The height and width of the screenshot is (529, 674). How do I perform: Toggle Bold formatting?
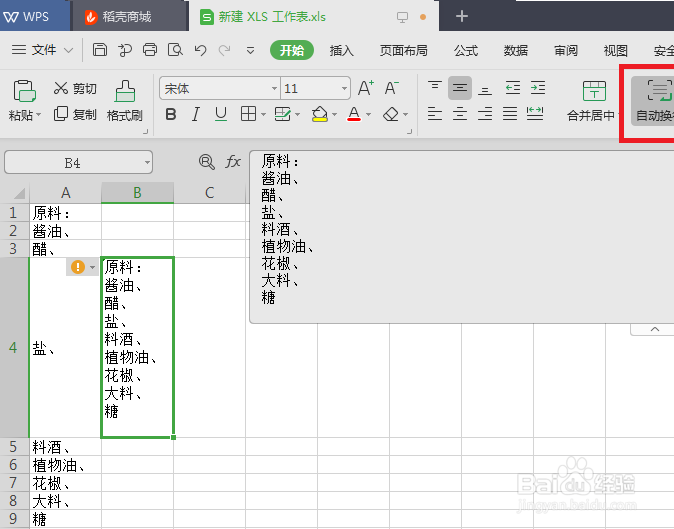[x=171, y=114]
